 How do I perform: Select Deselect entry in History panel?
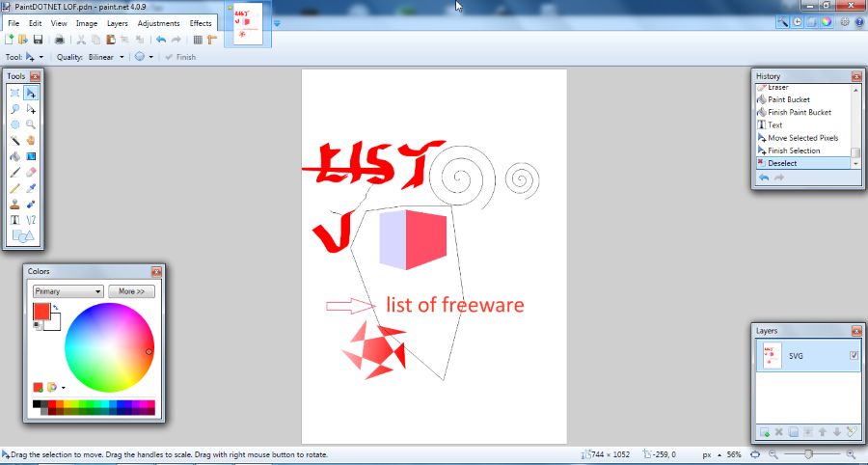tap(802, 163)
